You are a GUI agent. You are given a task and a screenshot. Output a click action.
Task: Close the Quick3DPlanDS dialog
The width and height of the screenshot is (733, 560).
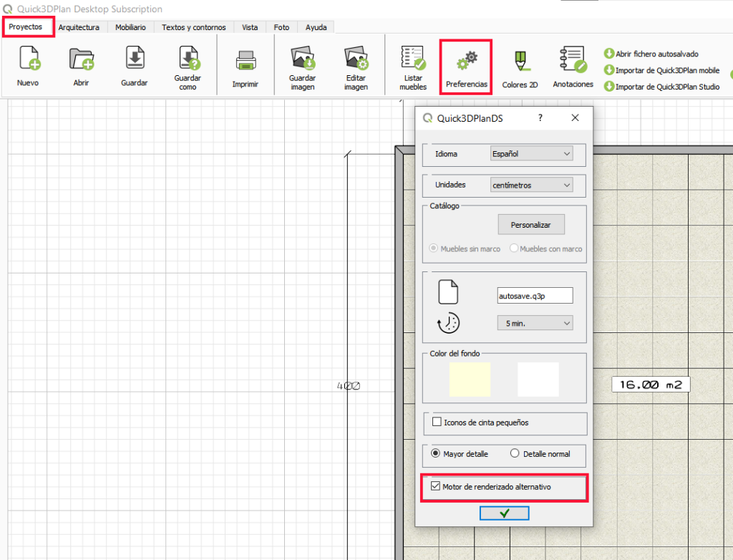click(x=575, y=118)
